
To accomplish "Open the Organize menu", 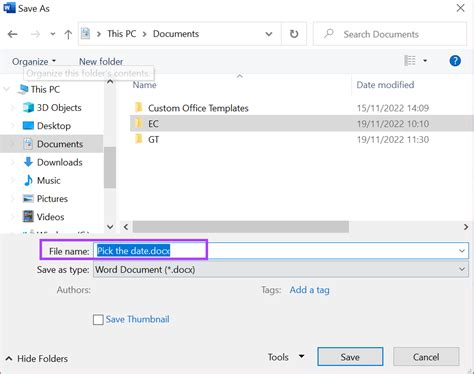I will coord(34,62).
